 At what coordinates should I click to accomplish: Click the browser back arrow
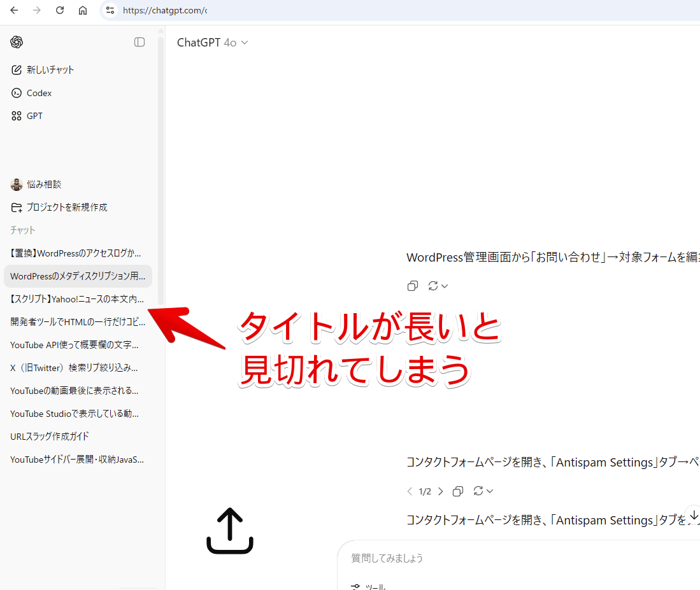(x=14, y=10)
